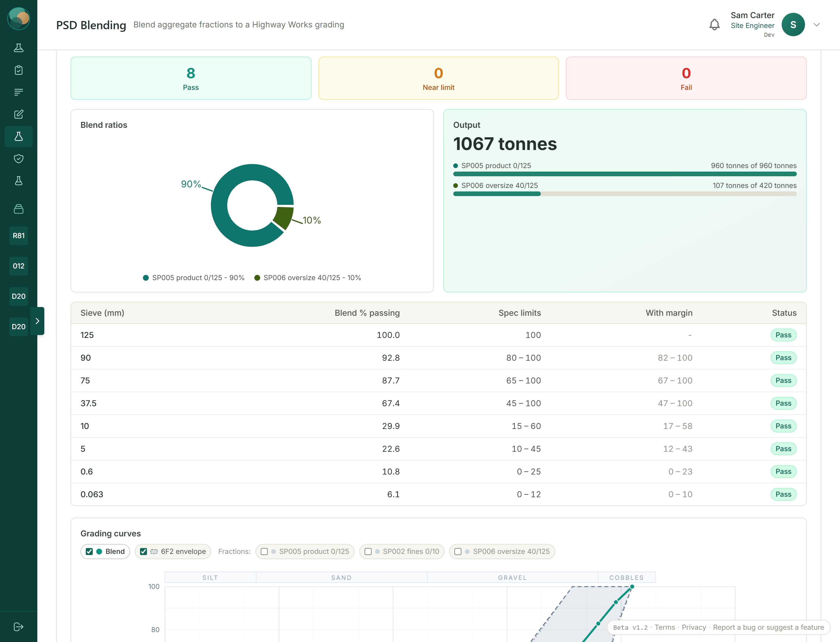
Task: Click the 1067 tonnes output value
Action: pyautogui.click(x=505, y=144)
